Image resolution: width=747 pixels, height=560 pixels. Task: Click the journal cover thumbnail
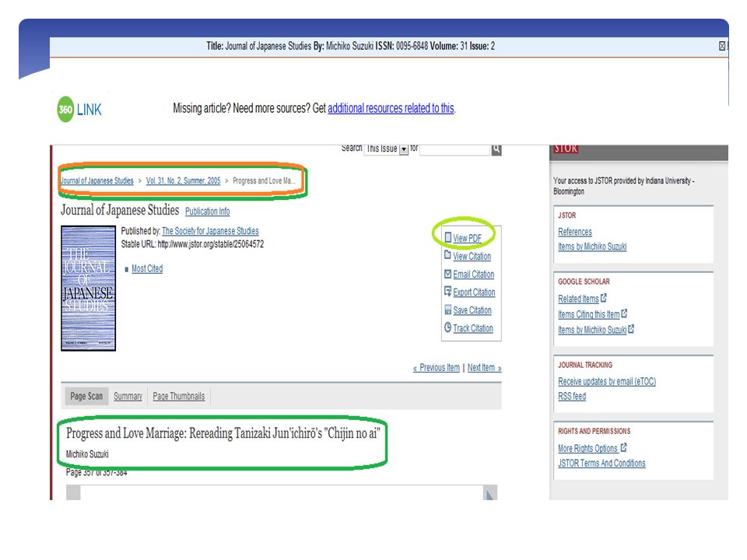point(88,288)
